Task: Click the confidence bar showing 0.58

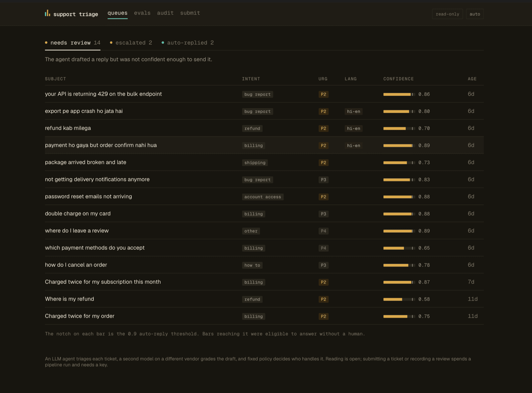Action: coord(399,299)
